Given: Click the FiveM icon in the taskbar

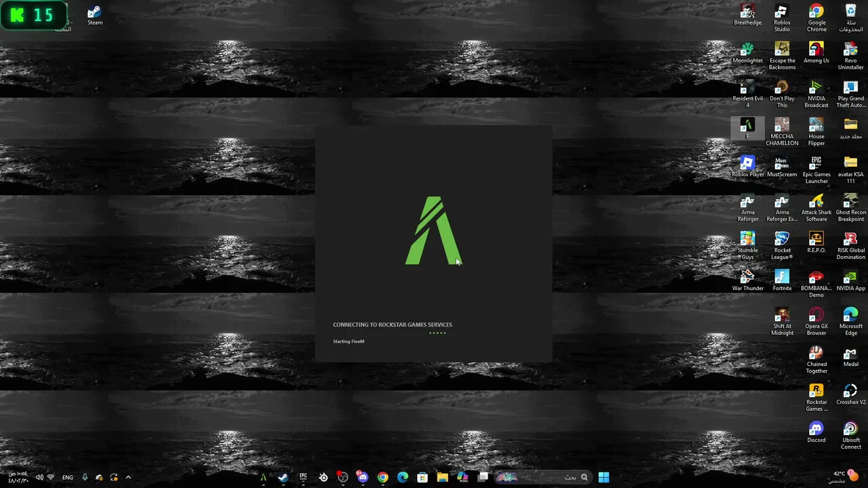Looking at the screenshot, I should coord(263,477).
